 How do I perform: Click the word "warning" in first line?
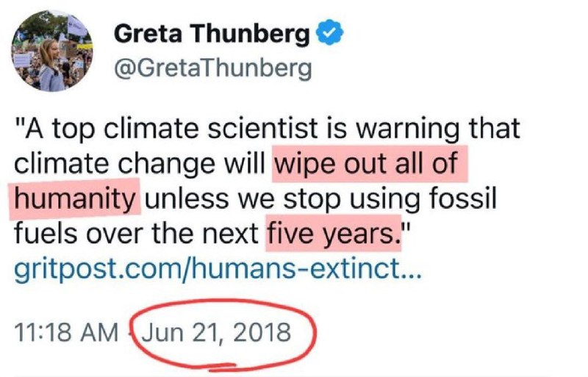[407, 129]
